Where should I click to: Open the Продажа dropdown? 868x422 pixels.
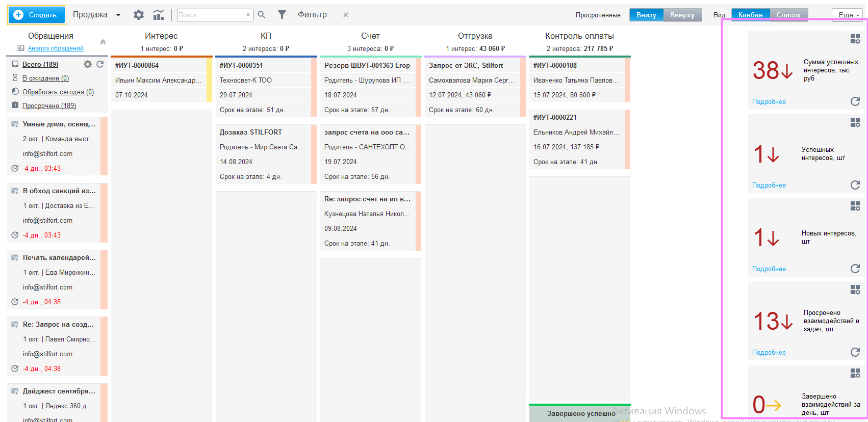[x=118, y=15]
